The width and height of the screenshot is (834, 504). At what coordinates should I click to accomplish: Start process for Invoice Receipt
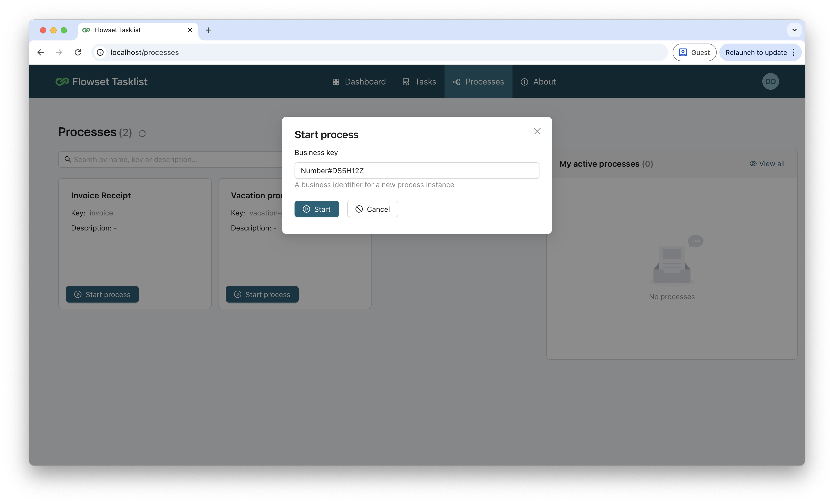point(102,294)
